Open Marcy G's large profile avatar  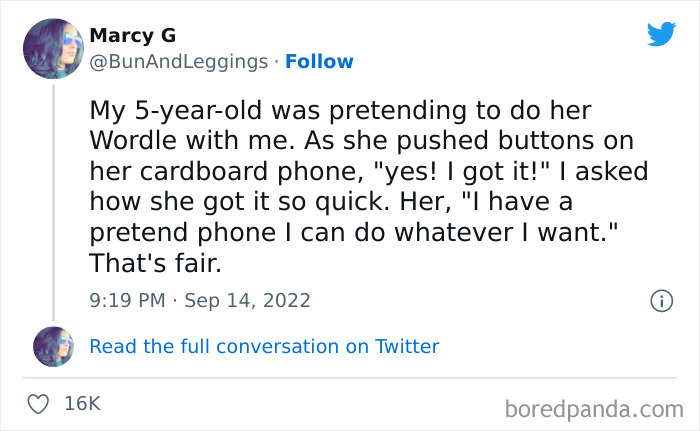tap(53, 48)
